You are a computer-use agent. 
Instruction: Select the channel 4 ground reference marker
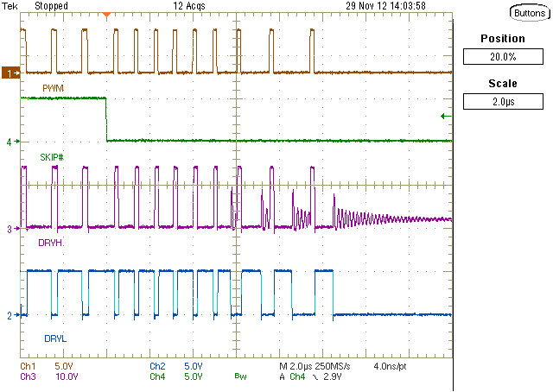(x=11, y=141)
